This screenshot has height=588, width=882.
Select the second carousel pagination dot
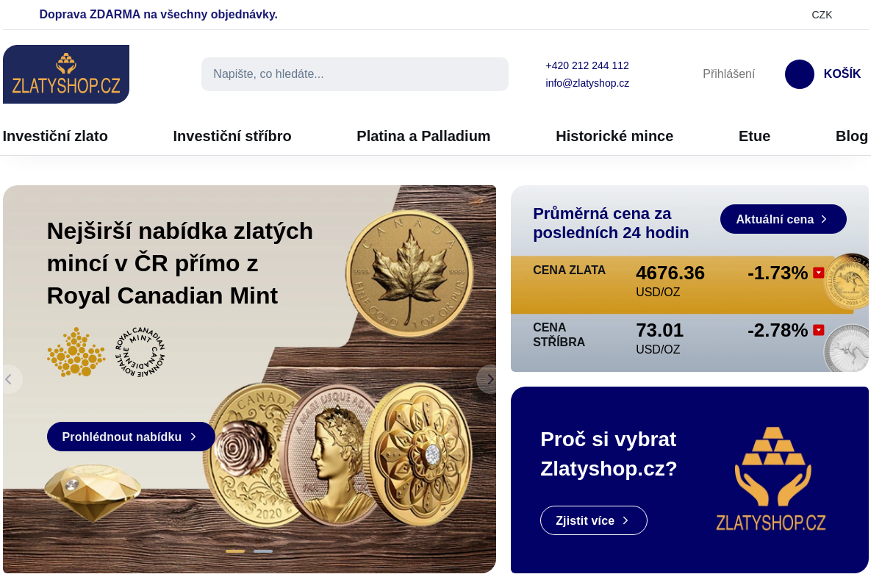(x=263, y=550)
